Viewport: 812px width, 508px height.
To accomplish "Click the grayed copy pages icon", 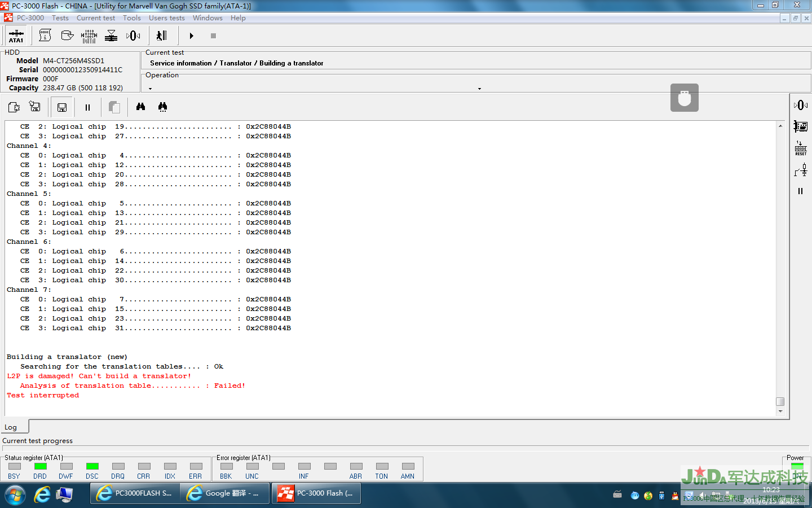I will tap(114, 107).
